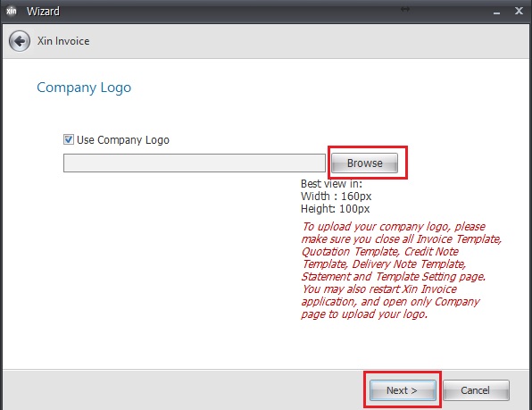Click the 'Xin Invoice' header text
The width and height of the screenshot is (532, 410).
click(63, 41)
